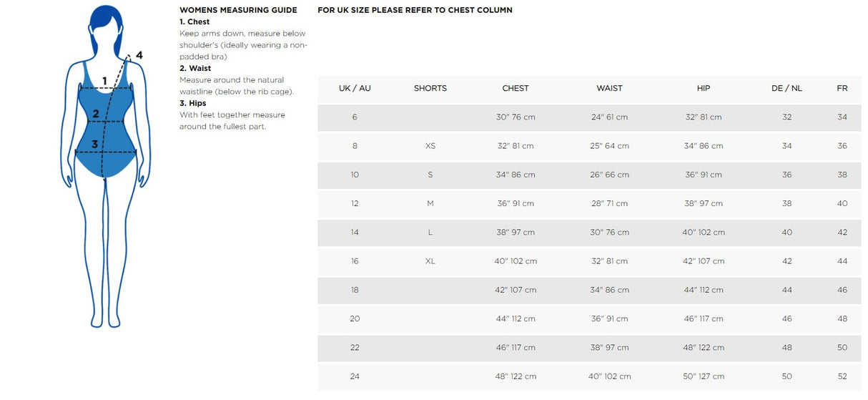Click waist marker number 2 on figure

coord(96,114)
